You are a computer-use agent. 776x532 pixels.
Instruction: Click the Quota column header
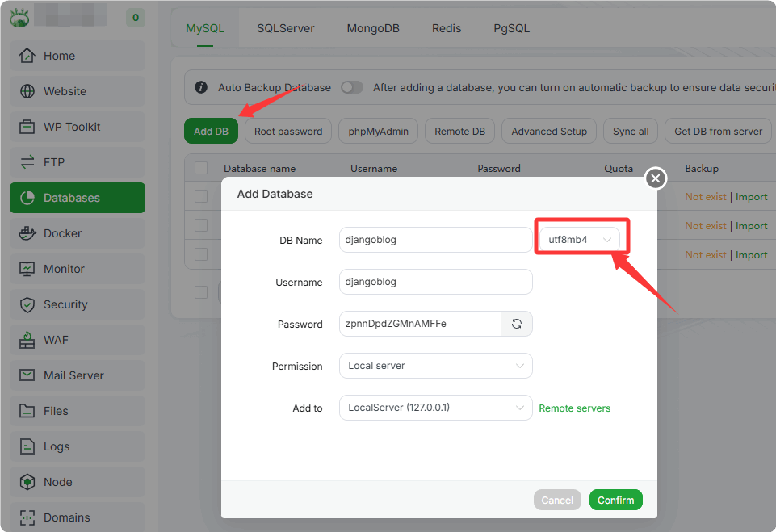[619, 168]
